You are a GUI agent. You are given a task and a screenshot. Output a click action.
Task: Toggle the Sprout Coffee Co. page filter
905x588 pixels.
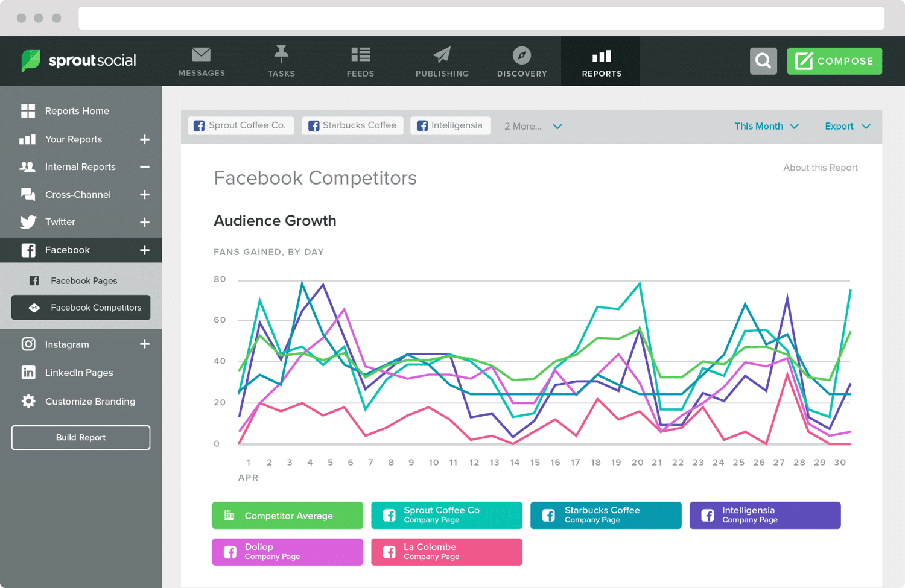click(x=241, y=125)
